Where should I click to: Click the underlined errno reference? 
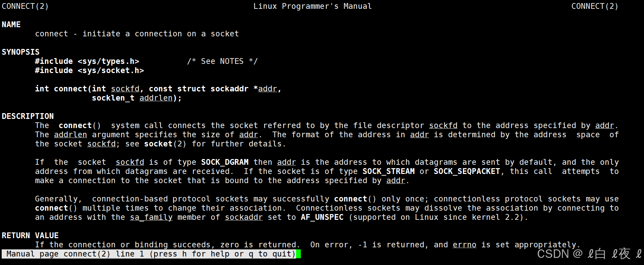pos(465,245)
